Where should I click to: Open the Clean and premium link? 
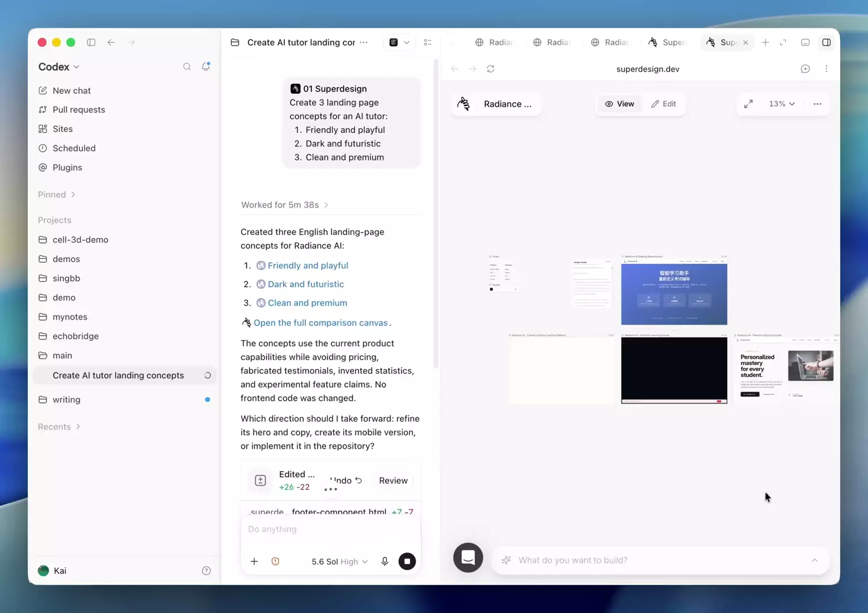click(x=307, y=303)
